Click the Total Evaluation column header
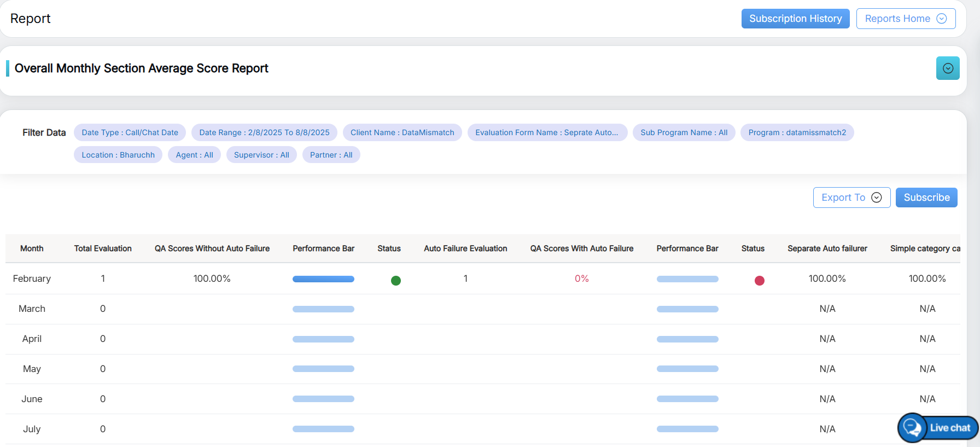The image size is (980, 447). pyautogui.click(x=103, y=248)
